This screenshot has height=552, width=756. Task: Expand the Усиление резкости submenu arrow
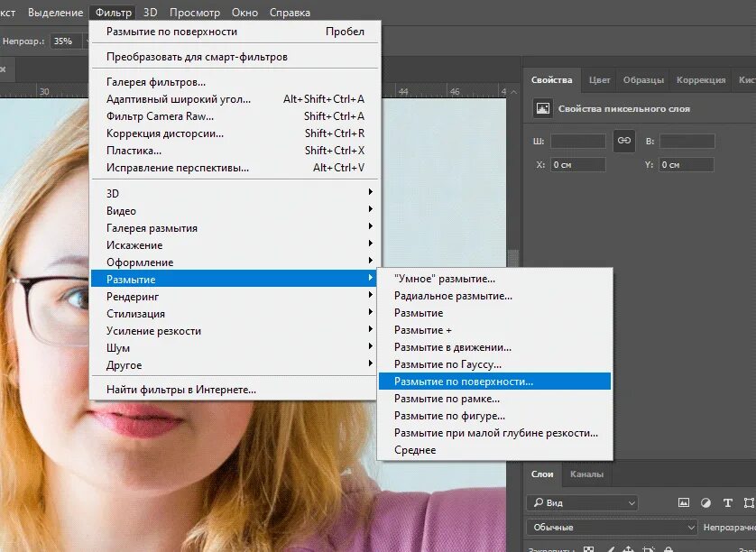point(370,329)
